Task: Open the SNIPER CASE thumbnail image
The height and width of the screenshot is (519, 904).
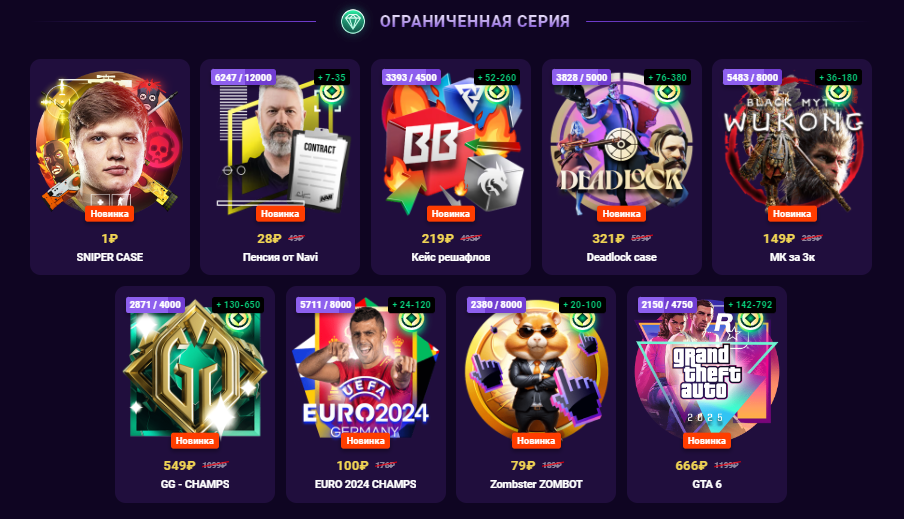Action: coord(110,143)
